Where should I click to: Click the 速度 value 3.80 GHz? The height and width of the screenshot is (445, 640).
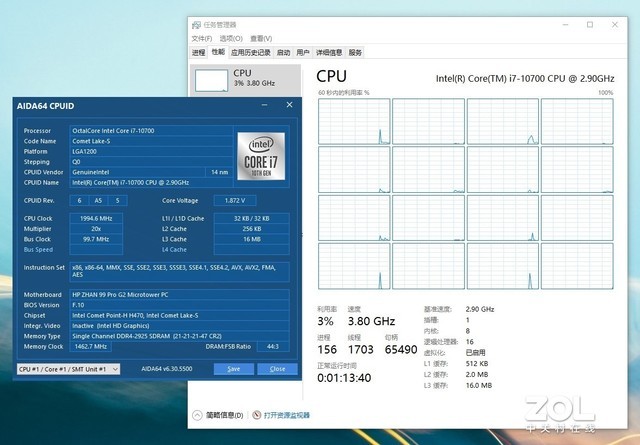[371, 321]
